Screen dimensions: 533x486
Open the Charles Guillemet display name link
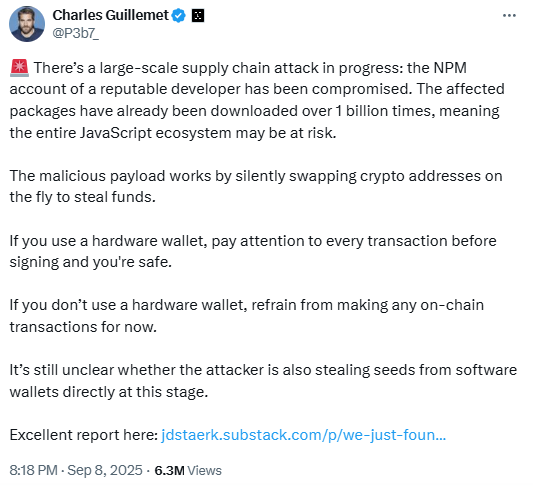[110, 15]
